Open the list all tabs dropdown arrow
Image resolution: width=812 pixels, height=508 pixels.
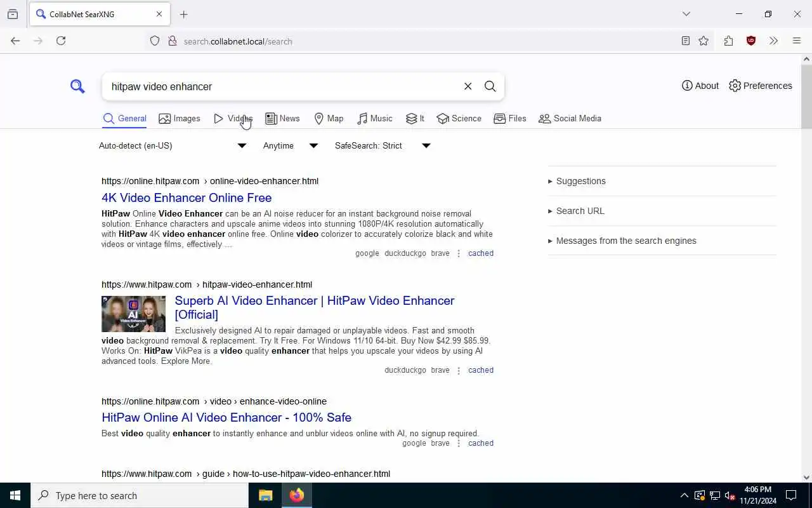(686, 14)
